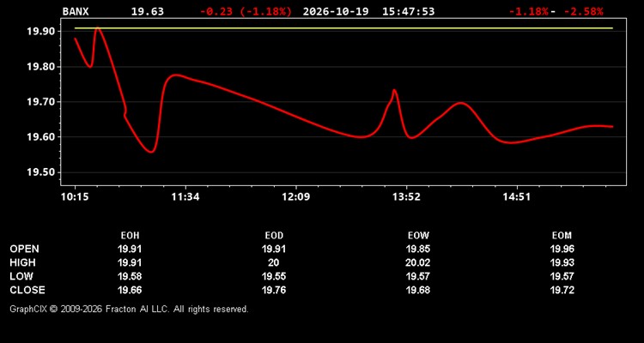Click the yellow previous-close reference line

pos(343,28)
